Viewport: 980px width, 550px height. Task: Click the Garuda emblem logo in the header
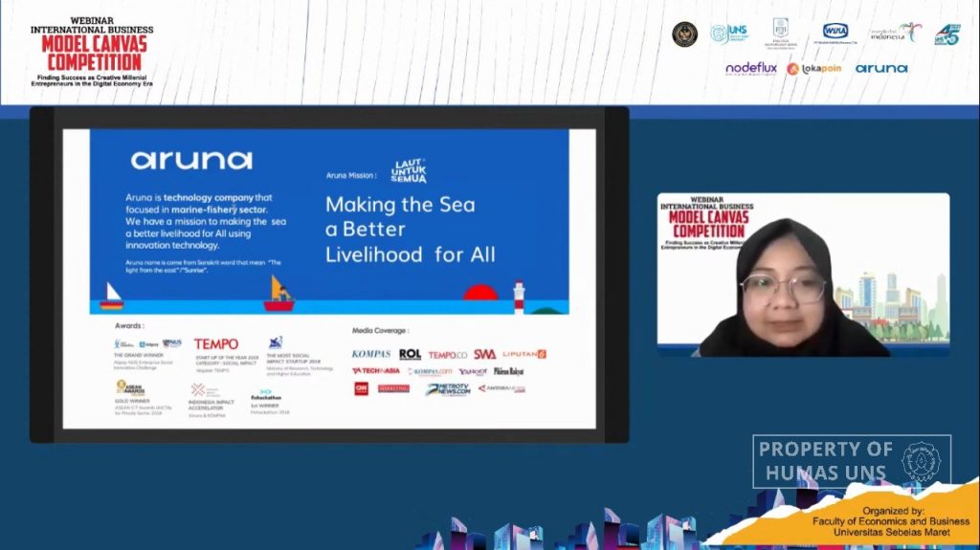[684, 33]
